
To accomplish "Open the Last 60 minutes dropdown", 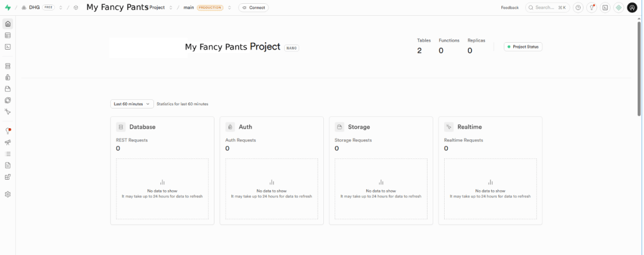I will (x=132, y=104).
